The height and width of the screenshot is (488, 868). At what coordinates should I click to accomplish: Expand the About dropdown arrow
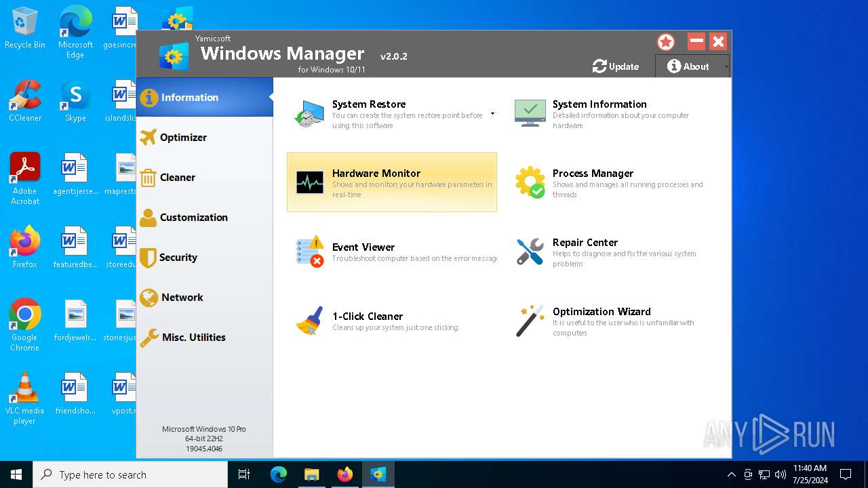coord(726,66)
